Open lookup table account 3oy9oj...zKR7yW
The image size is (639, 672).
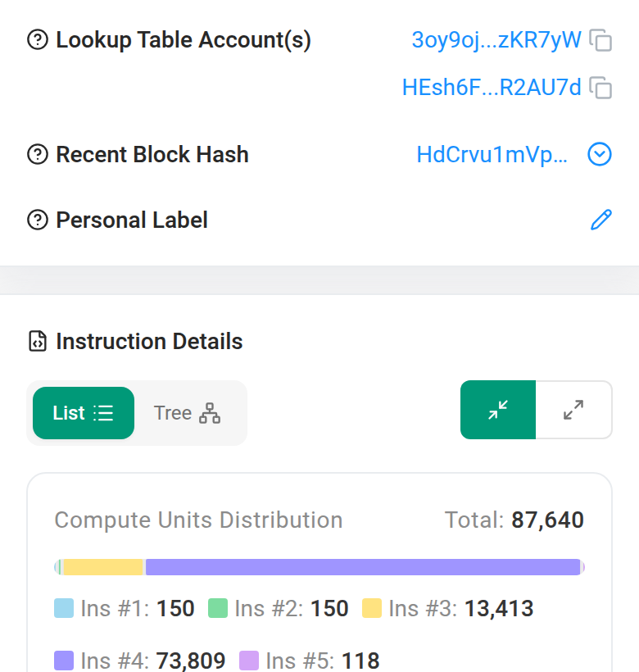point(496,40)
